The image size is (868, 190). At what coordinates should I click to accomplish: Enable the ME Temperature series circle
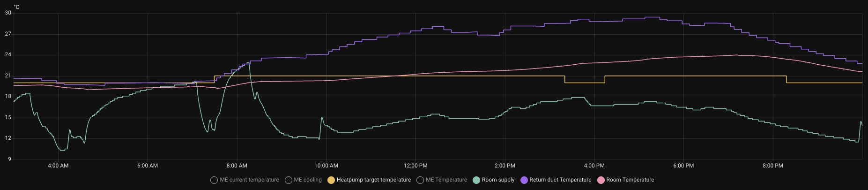point(420,180)
